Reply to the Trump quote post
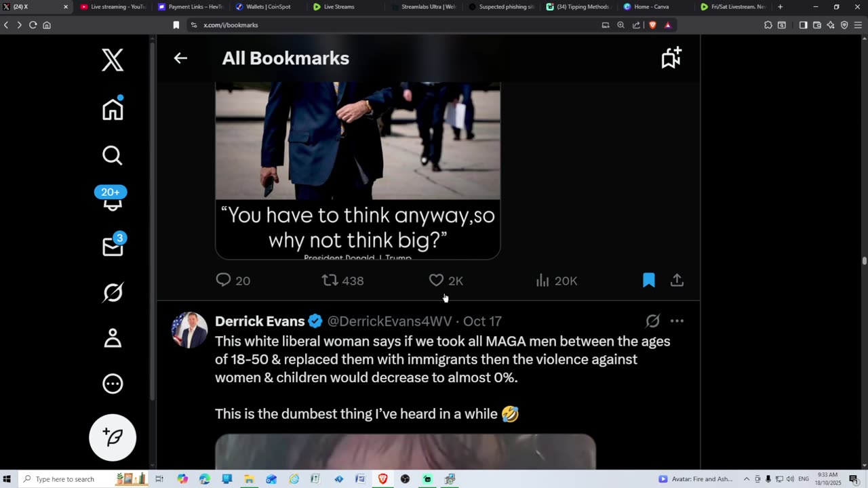 [233, 280]
